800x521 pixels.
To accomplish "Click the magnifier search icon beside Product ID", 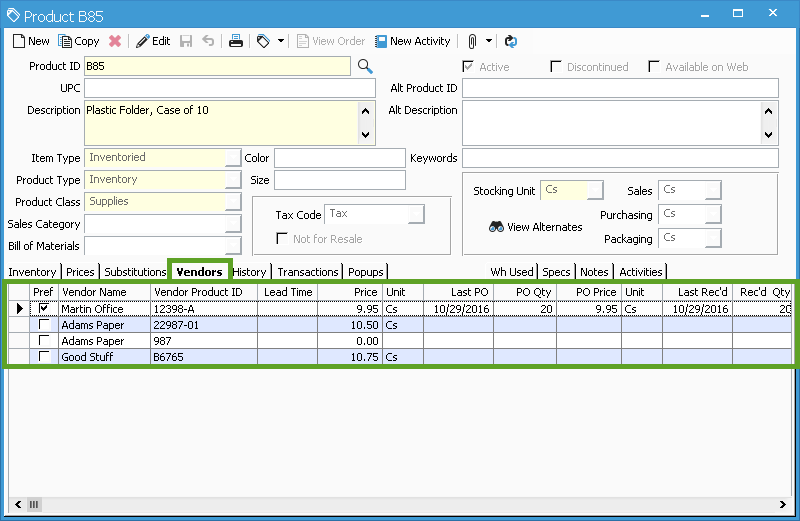I will tap(365, 66).
